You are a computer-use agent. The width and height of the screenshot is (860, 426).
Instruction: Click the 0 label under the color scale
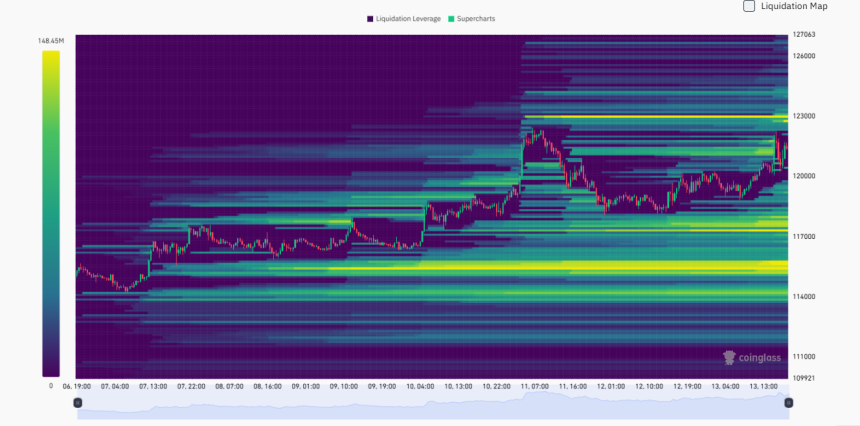[x=51, y=385]
